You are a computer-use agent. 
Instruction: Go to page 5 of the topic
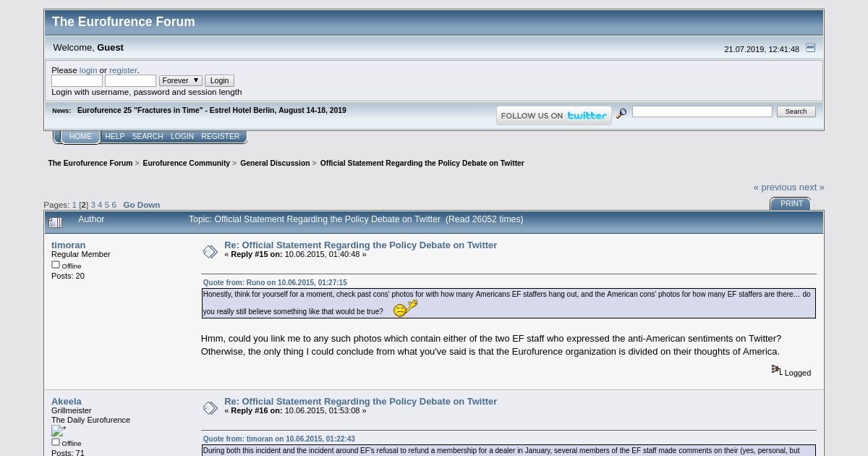point(107,205)
